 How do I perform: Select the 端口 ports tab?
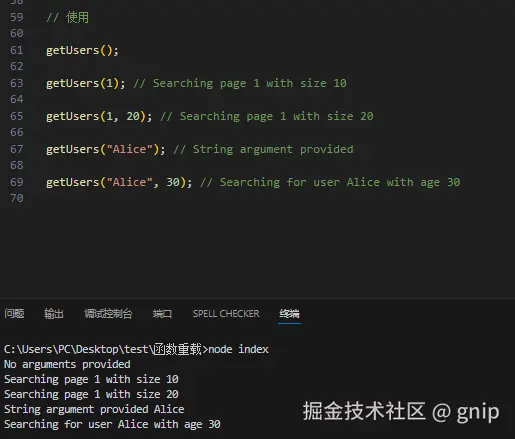(x=162, y=314)
